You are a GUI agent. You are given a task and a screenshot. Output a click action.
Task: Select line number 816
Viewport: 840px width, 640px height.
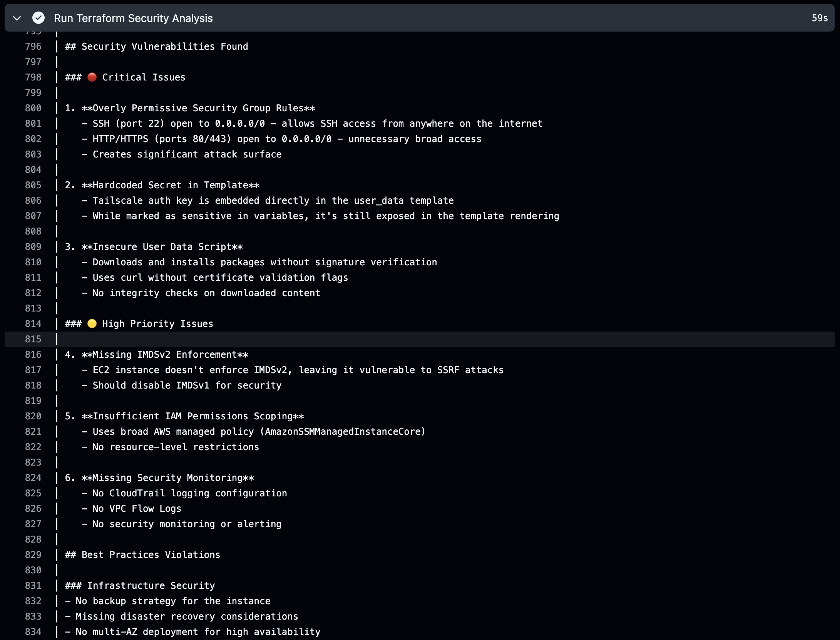33,355
